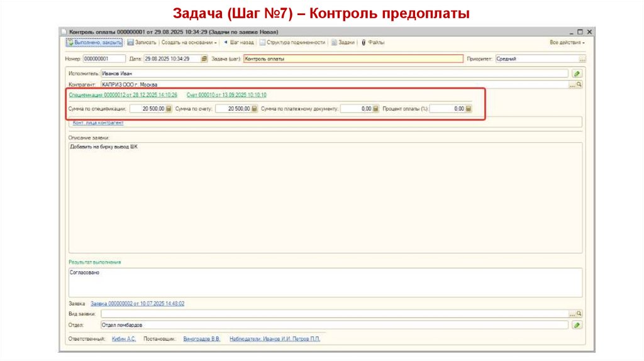Click the green pencil icon beside 'Отдел'
Image resolution: width=644 pixels, height=361 pixels.
pyautogui.click(x=577, y=325)
